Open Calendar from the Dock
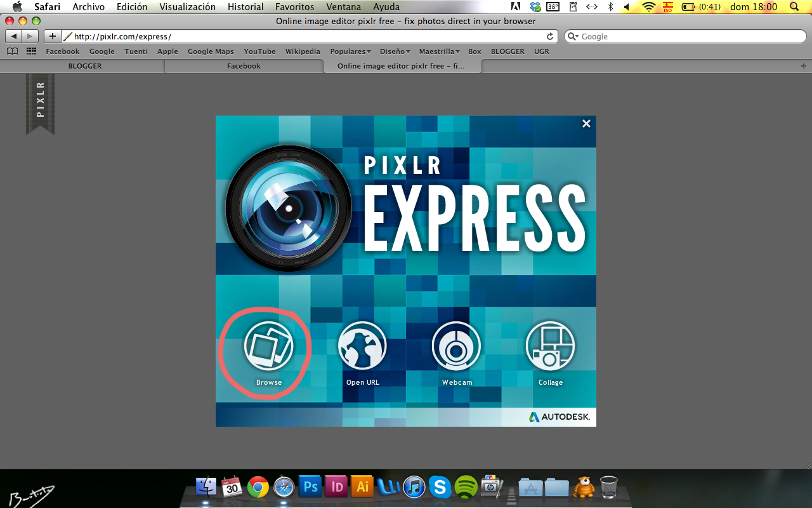This screenshot has height=508, width=812. pos(232,487)
